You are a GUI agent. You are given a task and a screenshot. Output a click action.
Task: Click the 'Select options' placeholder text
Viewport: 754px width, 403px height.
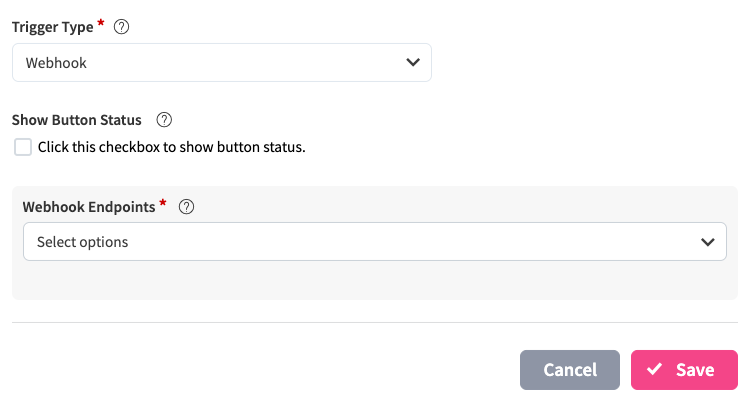[x=82, y=242]
